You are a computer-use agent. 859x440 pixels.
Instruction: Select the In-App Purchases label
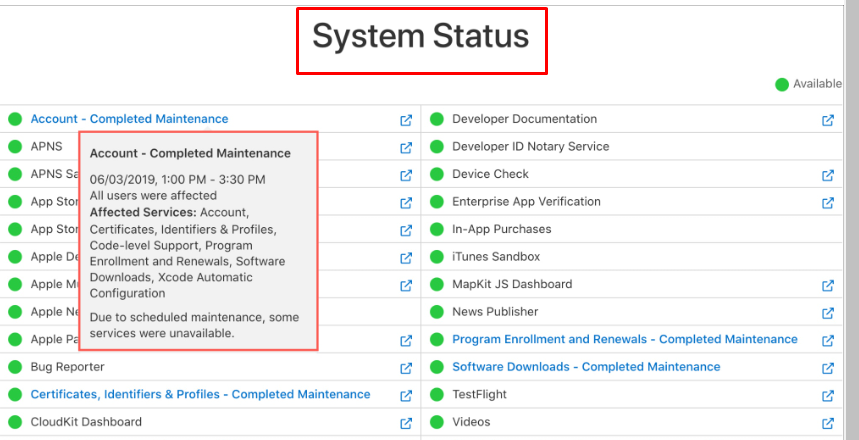(x=501, y=229)
